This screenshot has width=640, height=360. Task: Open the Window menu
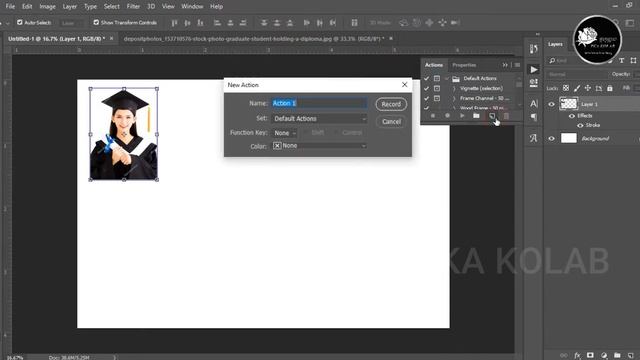192,7
